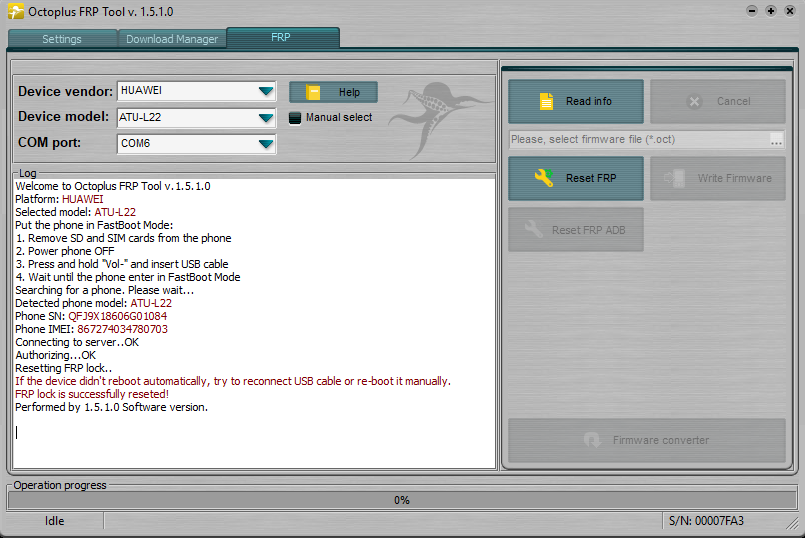Click the Phone IMEI value 867274034780703
Viewport: 805px width, 538px height.
(122, 329)
